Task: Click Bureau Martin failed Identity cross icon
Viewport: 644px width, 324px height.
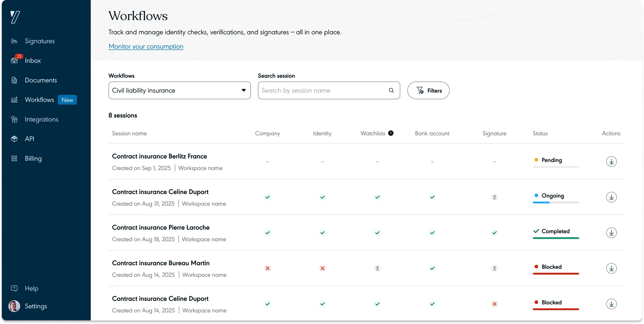Action: (322, 268)
